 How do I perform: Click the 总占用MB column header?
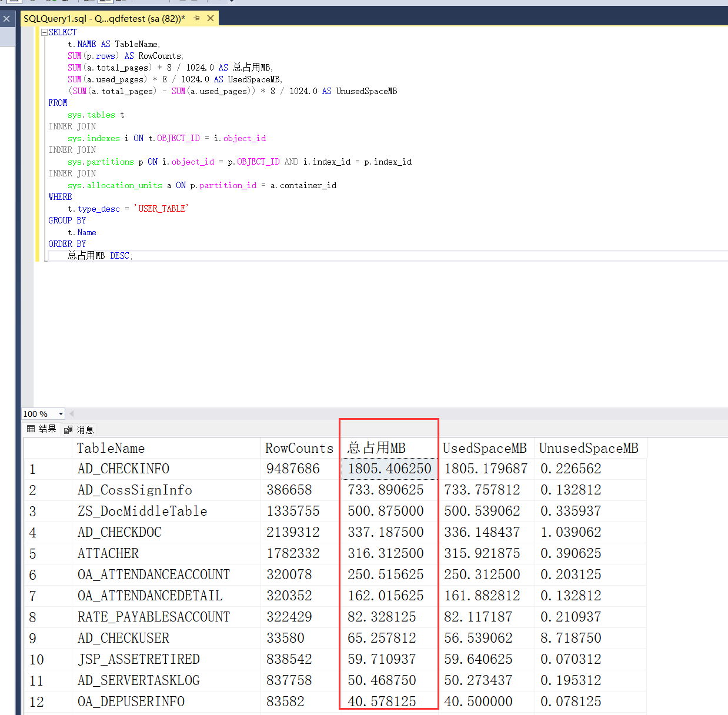[389, 448]
